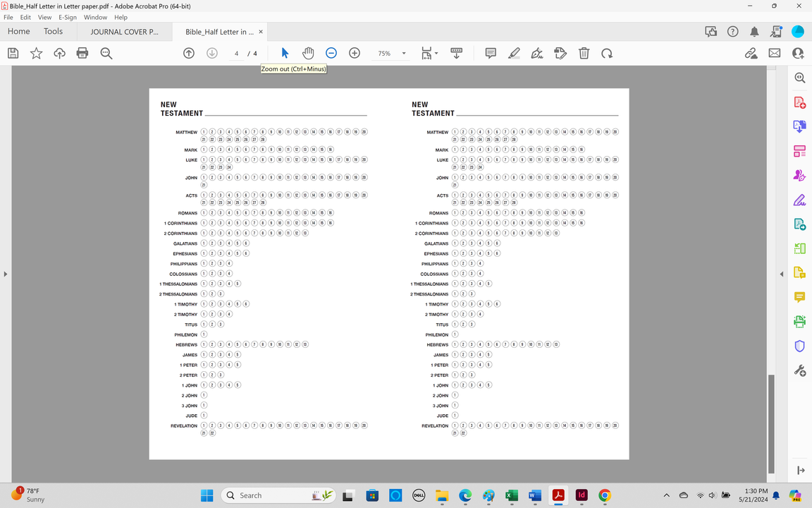Click the page number input field
This screenshot has width=812, height=508.
pyautogui.click(x=237, y=54)
